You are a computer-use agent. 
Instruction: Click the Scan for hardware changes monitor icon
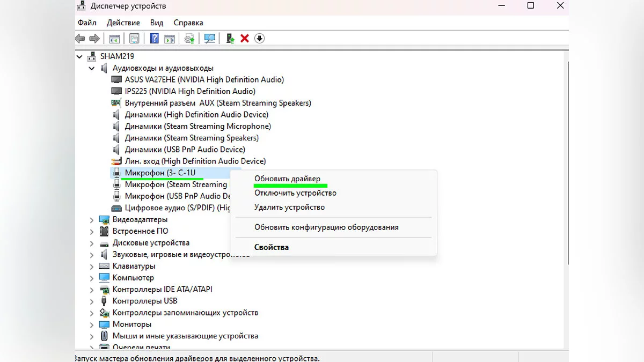point(210,39)
